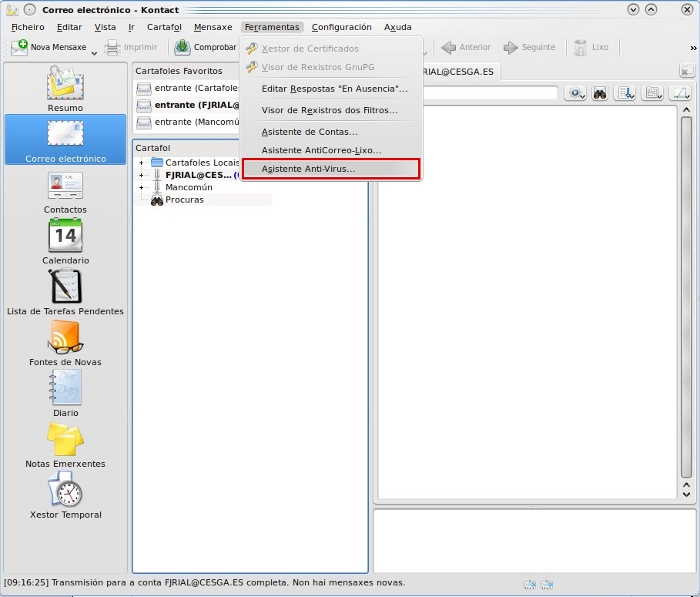Go to Lista de Tarefas Pendentes

click(x=65, y=293)
